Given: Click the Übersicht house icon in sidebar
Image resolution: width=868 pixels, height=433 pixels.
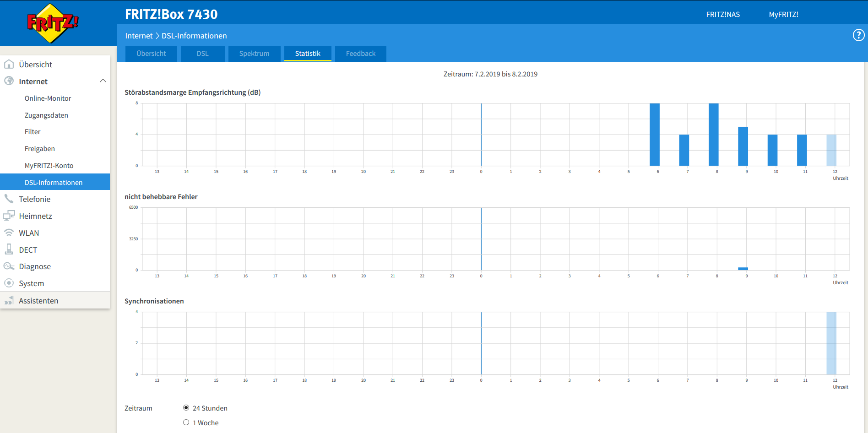Looking at the screenshot, I should pos(9,64).
